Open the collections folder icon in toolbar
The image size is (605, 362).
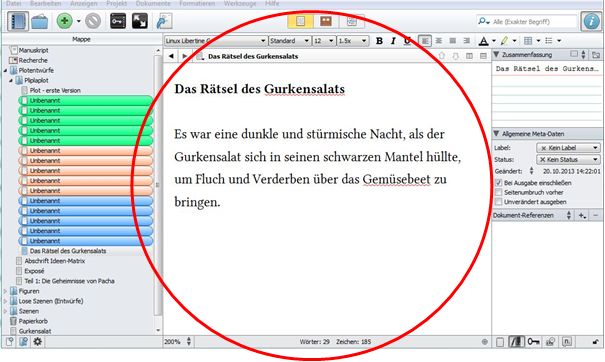[x=39, y=21]
